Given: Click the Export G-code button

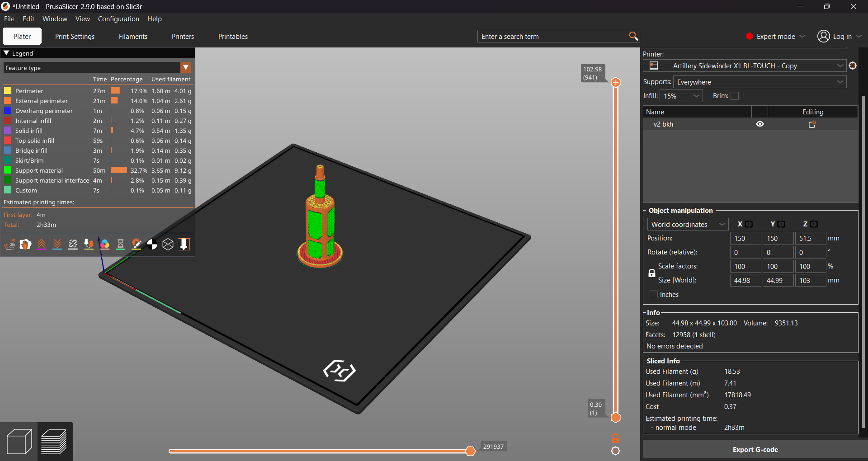Looking at the screenshot, I should [x=755, y=450].
